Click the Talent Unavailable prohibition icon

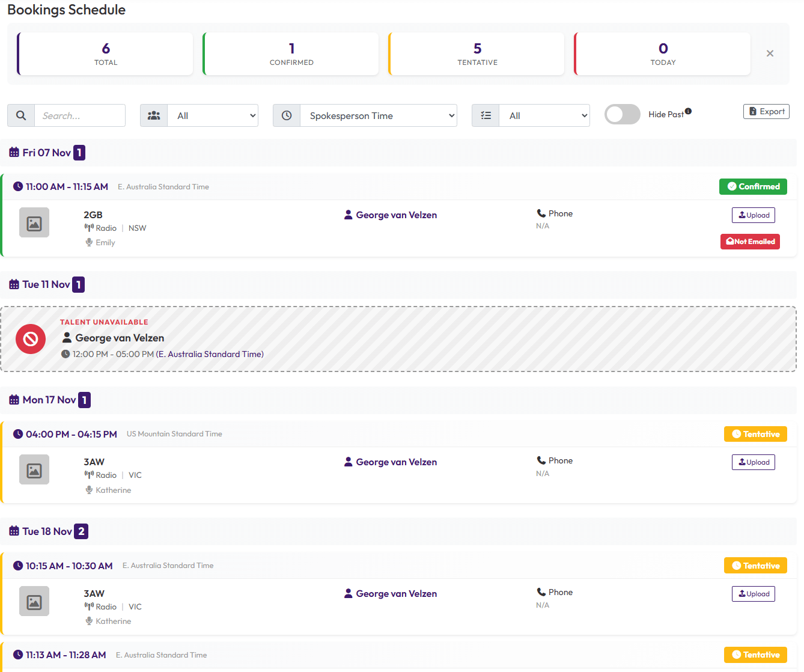click(x=30, y=339)
